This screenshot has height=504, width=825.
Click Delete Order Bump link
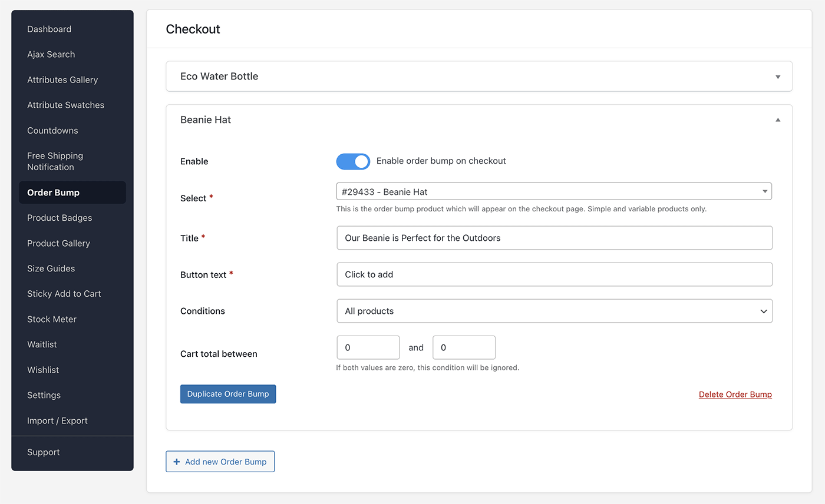click(x=735, y=394)
